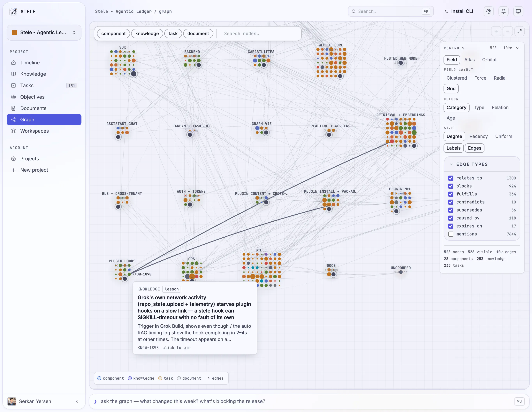Image resolution: width=532 pixels, height=412 pixels.
Task: Open Objectives in the sidebar
Action: [44, 97]
